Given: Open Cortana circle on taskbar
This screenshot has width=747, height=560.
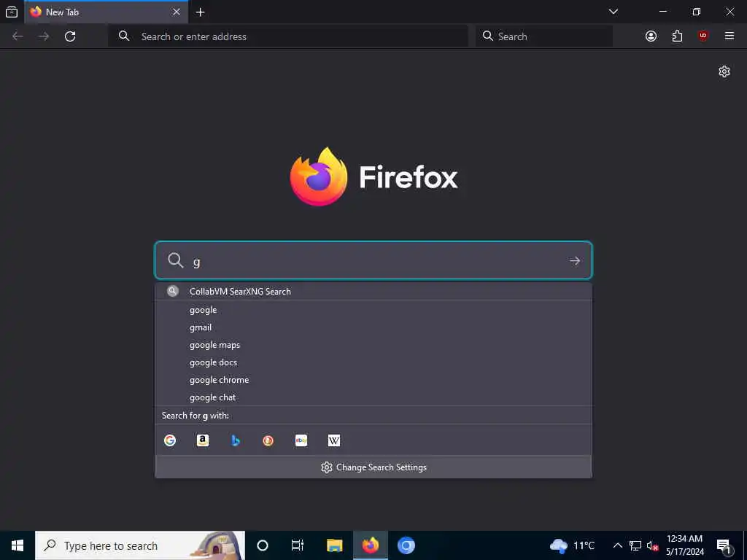Looking at the screenshot, I should tap(263, 545).
